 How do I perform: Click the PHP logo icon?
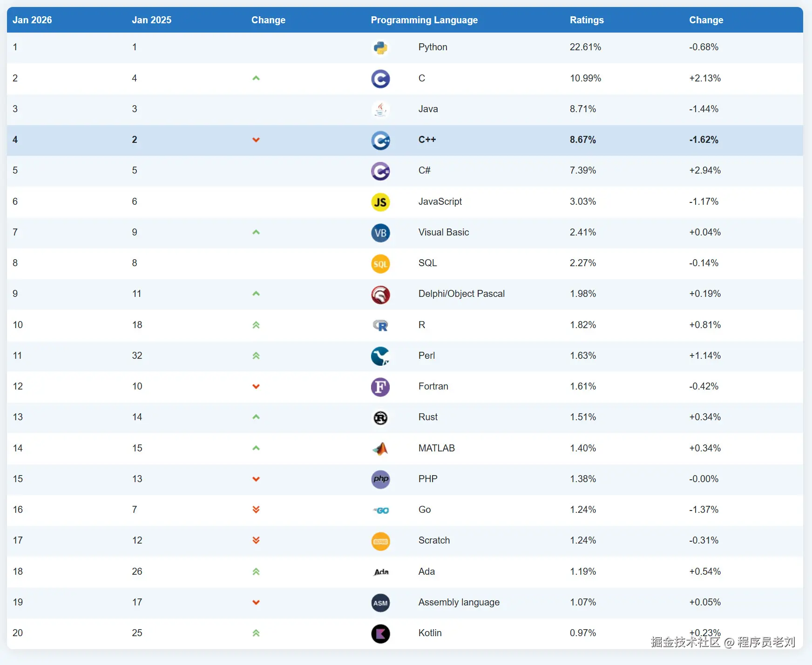(380, 479)
